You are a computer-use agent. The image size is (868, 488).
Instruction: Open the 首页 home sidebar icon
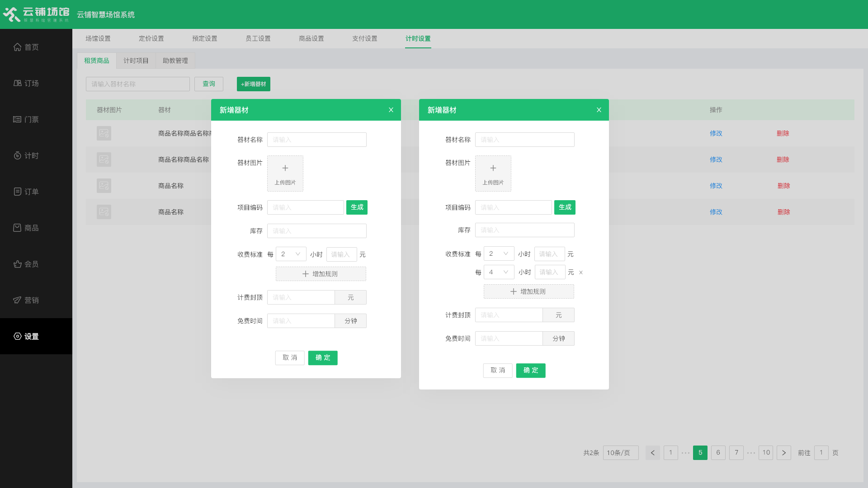[18, 47]
